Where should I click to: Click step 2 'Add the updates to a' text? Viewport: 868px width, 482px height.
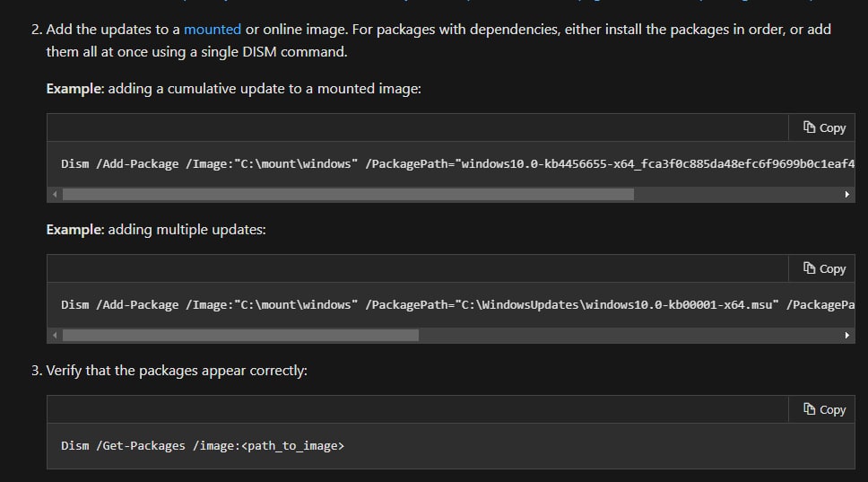[113, 30]
